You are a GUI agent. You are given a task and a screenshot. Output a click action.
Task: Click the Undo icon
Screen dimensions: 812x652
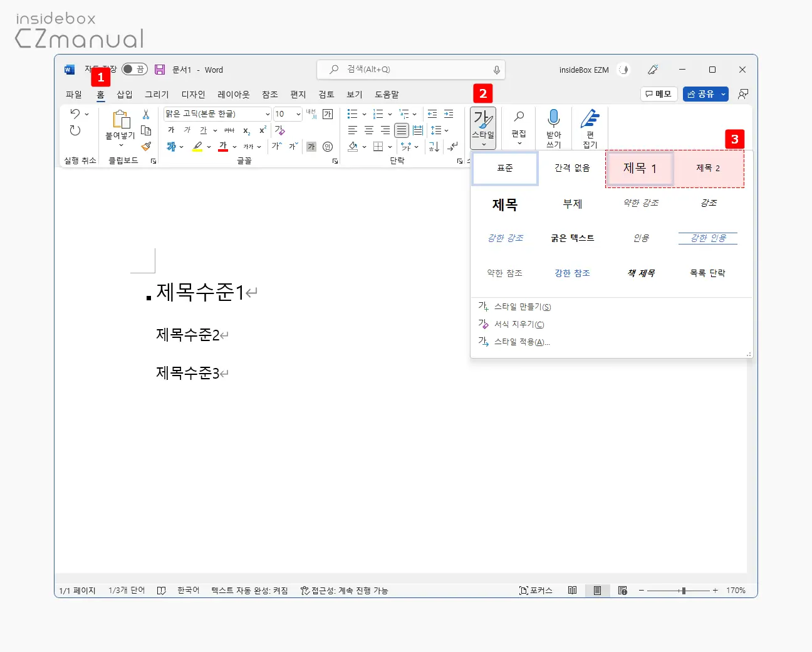coord(75,113)
